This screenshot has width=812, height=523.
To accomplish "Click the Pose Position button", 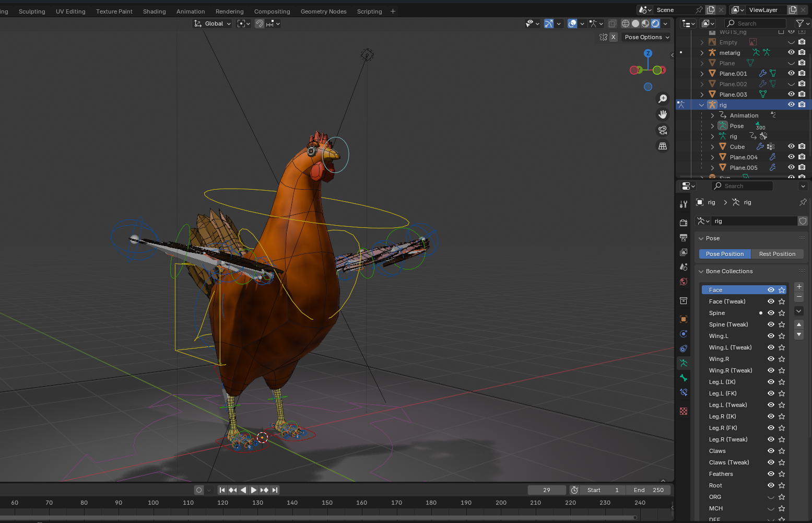I will (724, 254).
